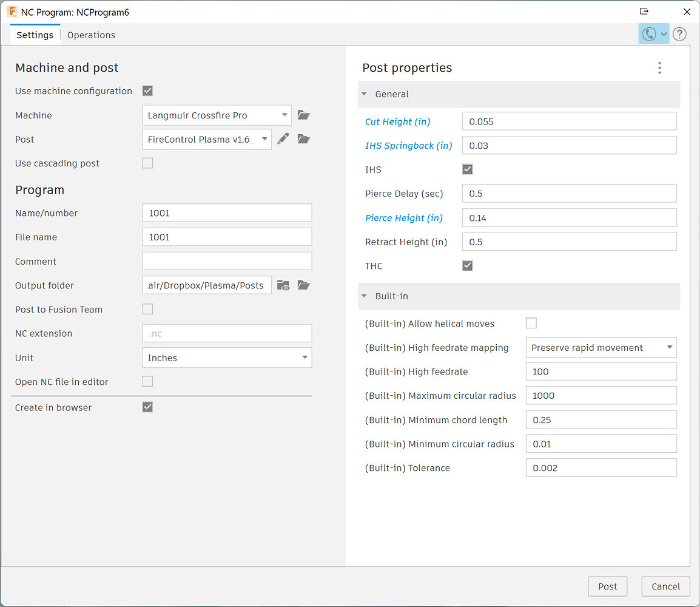Image resolution: width=700 pixels, height=607 pixels.
Task: Click the detach dialog icon in title bar
Action: [644, 11]
